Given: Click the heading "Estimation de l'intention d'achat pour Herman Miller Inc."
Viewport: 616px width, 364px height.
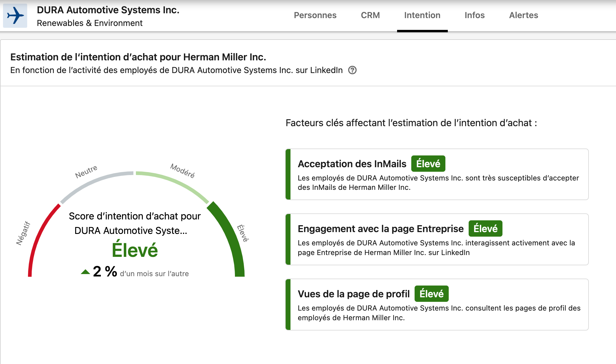Looking at the screenshot, I should coord(138,57).
